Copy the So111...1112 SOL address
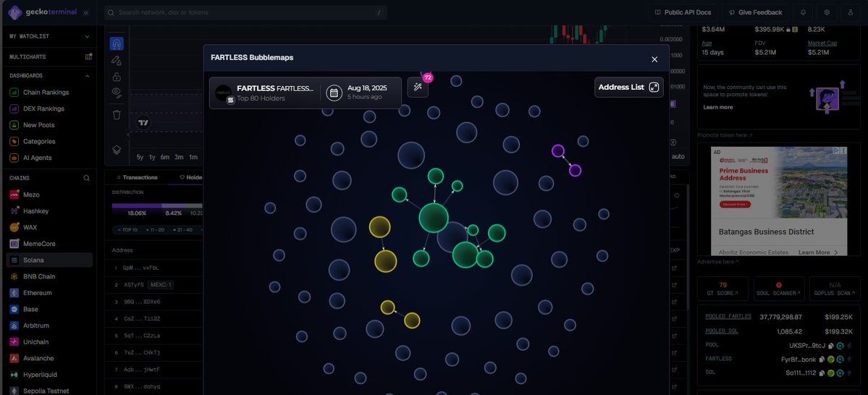This screenshot has height=395, width=868. point(822,373)
